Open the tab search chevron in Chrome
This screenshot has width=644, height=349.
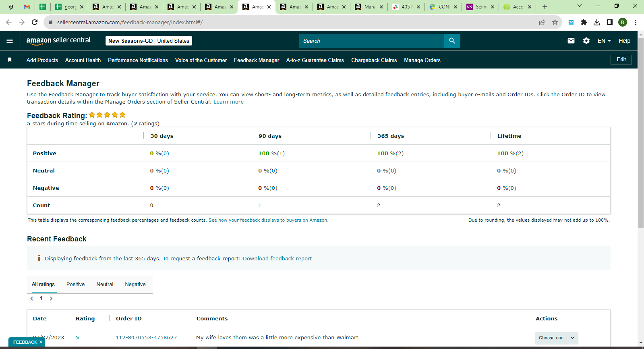[x=580, y=6]
